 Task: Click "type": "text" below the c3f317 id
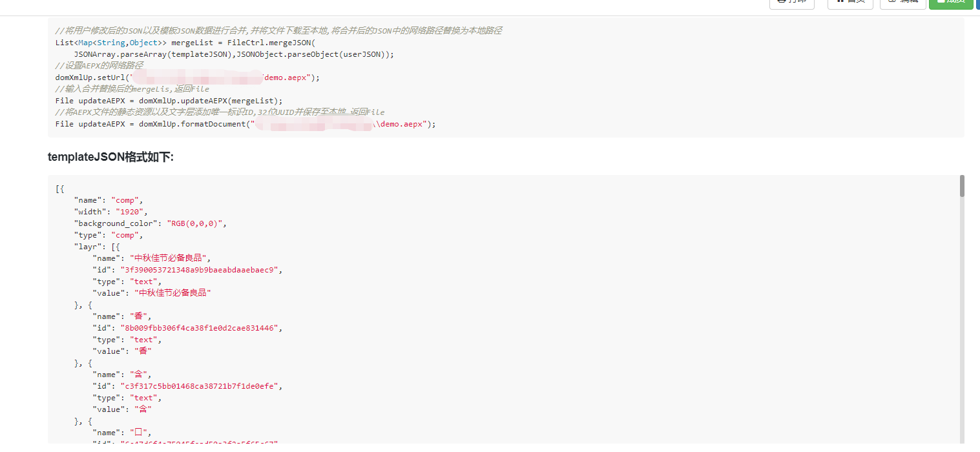point(127,398)
